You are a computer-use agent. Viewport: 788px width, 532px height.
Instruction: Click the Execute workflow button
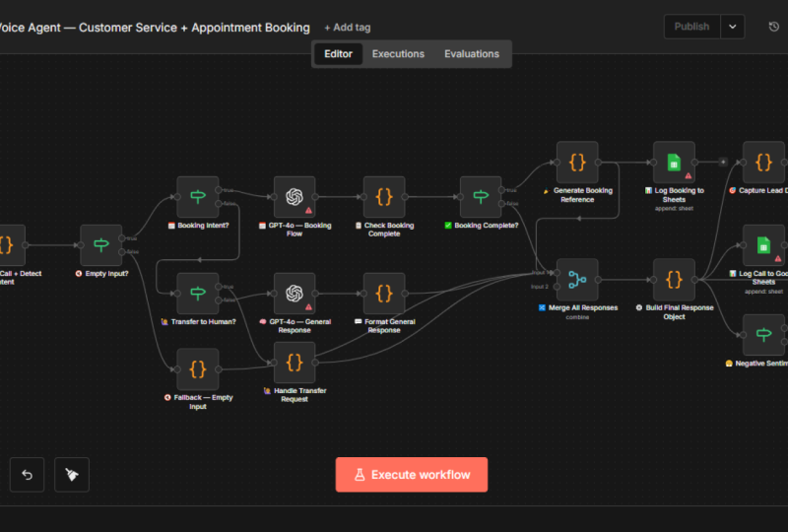[412, 475]
